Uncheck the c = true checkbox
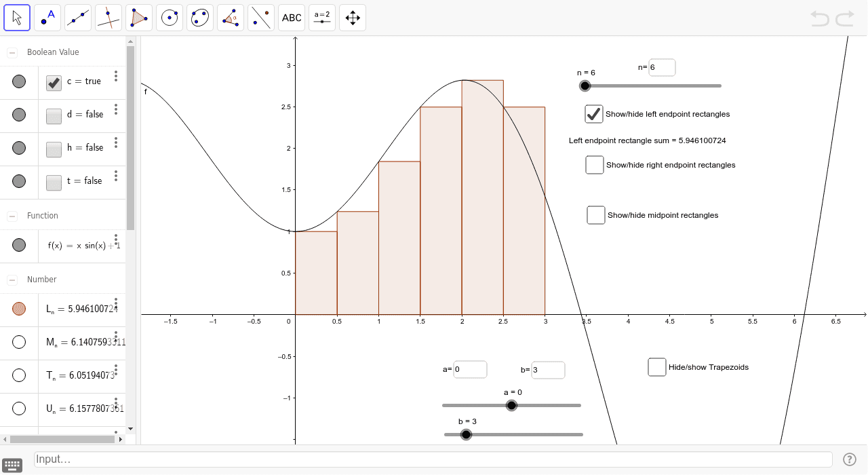This screenshot has height=475, width=868. pyautogui.click(x=54, y=83)
